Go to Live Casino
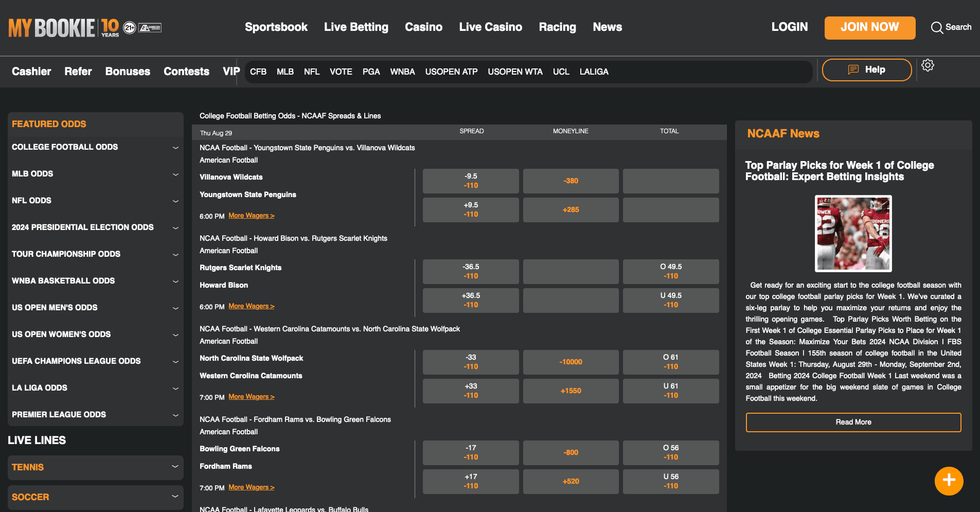 tap(491, 27)
